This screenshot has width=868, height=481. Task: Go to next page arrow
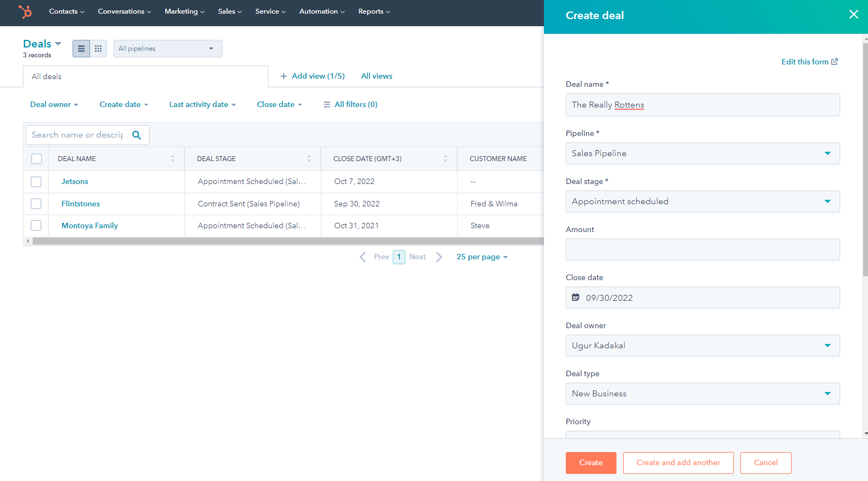tap(439, 257)
